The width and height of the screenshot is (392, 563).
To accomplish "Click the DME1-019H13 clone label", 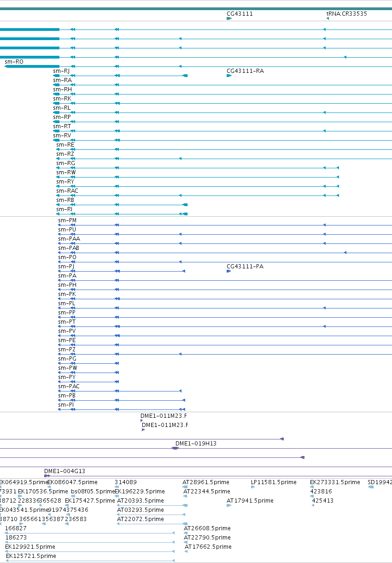I will pos(196,444).
